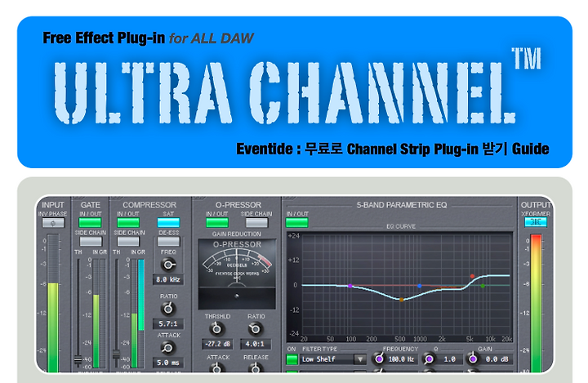Click the '5-BAND PARAMETRIC EQ' section label
This screenshot has height=383, width=588.
pyautogui.click(x=402, y=205)
